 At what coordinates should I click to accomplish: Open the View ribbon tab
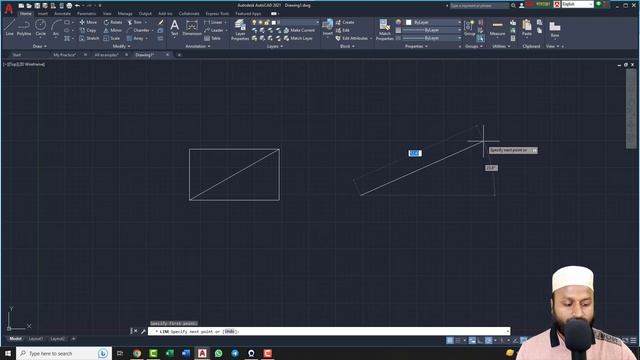point(107,13)
